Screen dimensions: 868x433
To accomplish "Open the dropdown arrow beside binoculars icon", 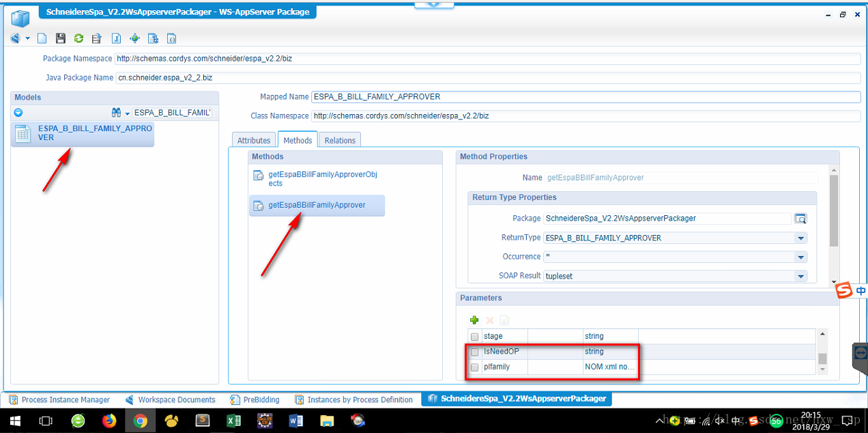I will point(127,113).
